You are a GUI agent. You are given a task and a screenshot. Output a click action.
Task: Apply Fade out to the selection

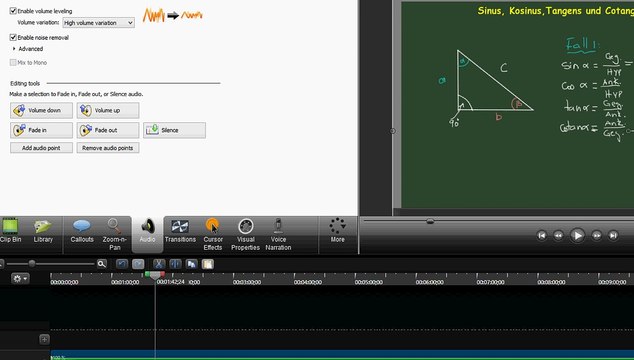point(108,130)
